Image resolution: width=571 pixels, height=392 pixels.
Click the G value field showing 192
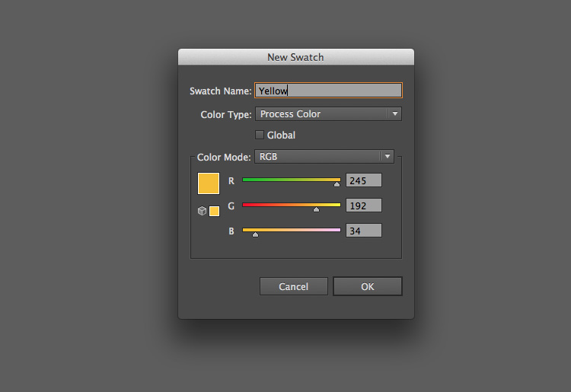(363, 206)
